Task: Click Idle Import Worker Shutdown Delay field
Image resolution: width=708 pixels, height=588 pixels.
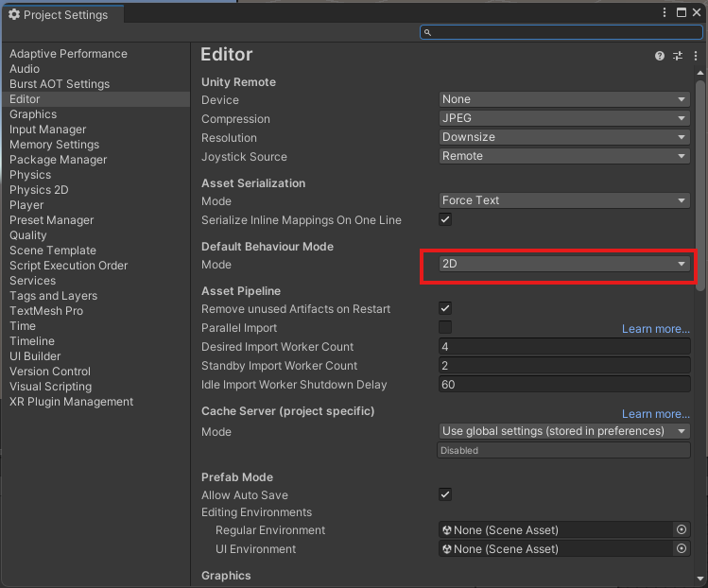Action: coord(564,385)
